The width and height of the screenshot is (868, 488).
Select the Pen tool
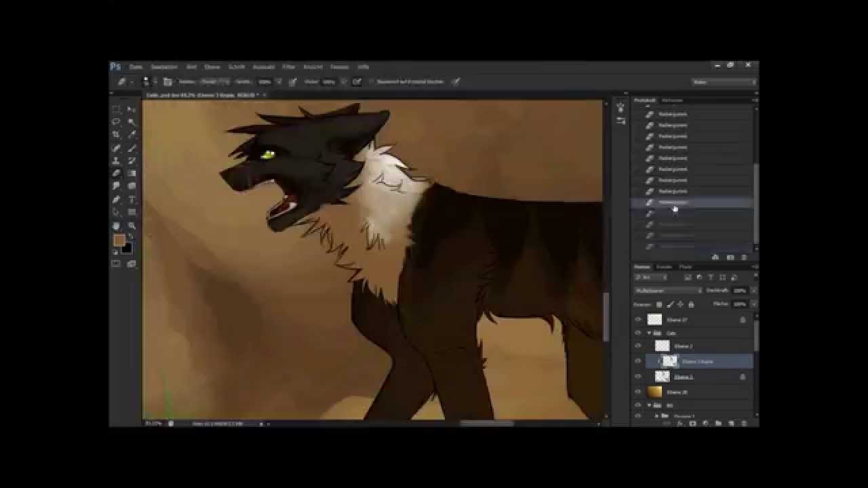tap(117, 199)
